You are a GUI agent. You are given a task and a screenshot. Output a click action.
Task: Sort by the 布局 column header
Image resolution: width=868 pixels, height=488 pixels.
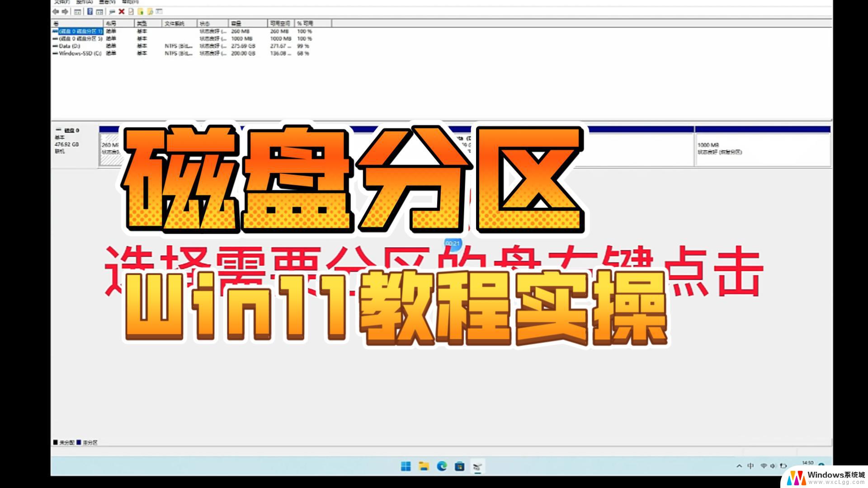pos(119,23)
